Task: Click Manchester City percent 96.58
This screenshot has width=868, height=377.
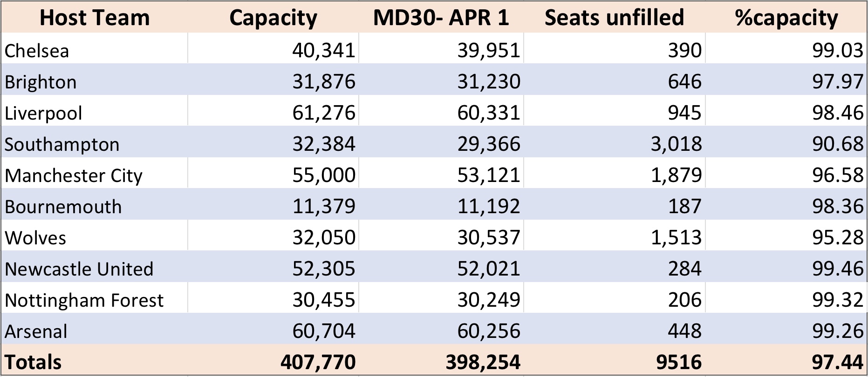Action: tap(838, 175)
